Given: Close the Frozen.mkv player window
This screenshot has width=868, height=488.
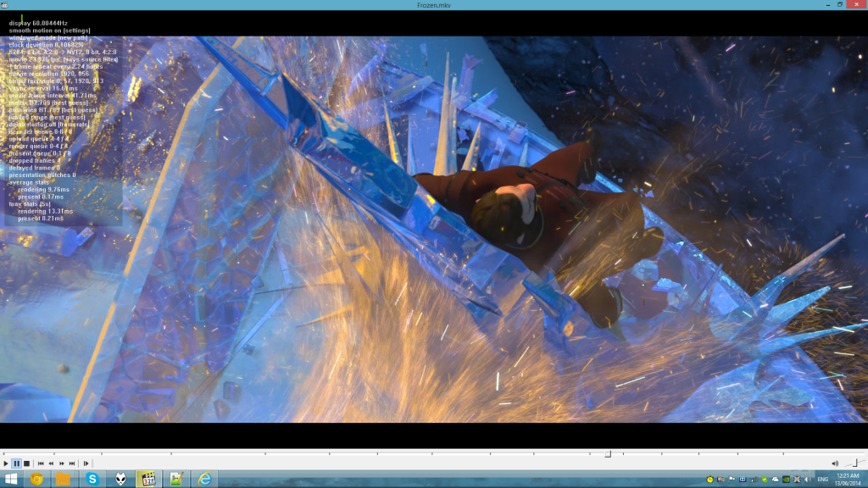Looking at the screenshot, I should coord(857,5).
